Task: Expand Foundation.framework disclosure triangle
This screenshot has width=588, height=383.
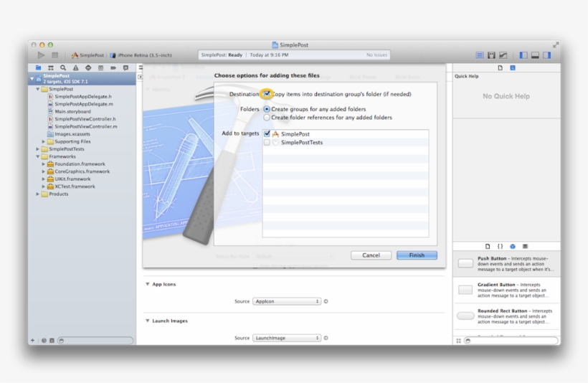Action: pyautogui.click(x=44, y=164)
